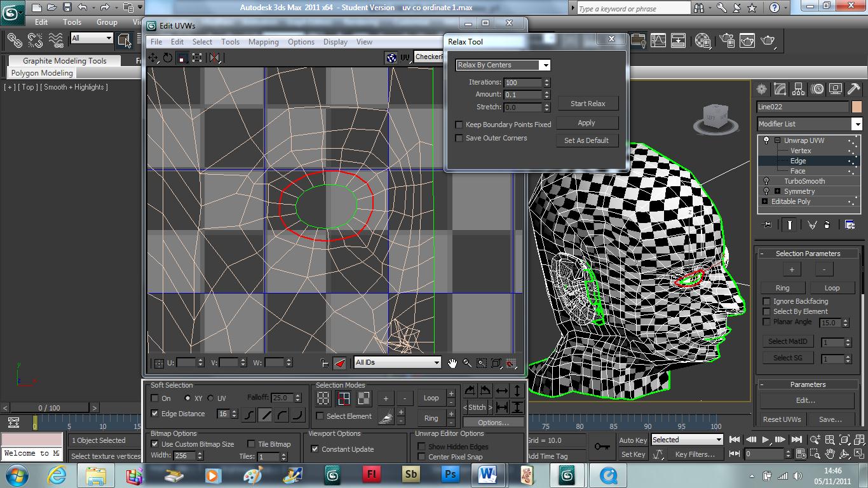Open the Mapping menu in Edit UVWs
Viewport: 868px width, 488px height.
click(x=263, y=41)
